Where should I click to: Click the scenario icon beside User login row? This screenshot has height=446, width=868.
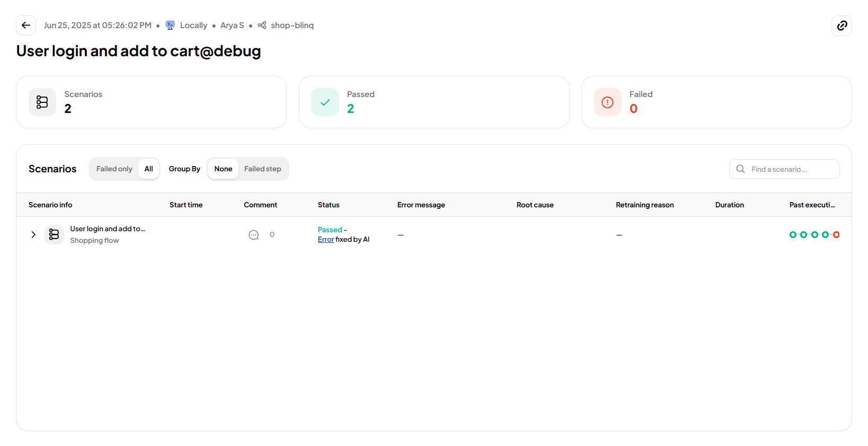click(x=54, y=234)
